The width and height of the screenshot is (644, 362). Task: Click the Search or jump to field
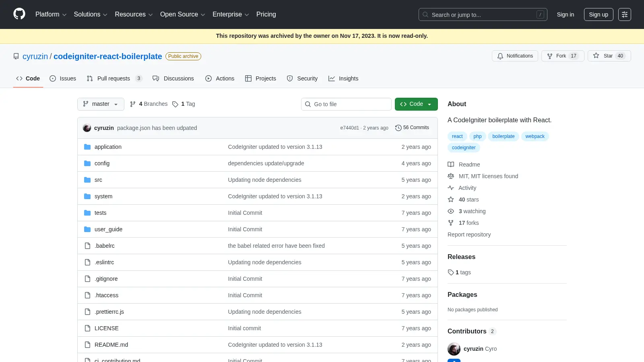click(483, 14)
